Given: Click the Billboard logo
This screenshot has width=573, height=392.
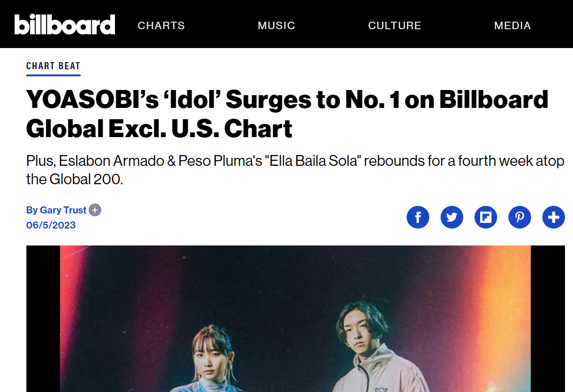Looking at the screenshot, I should click(65, 24).
